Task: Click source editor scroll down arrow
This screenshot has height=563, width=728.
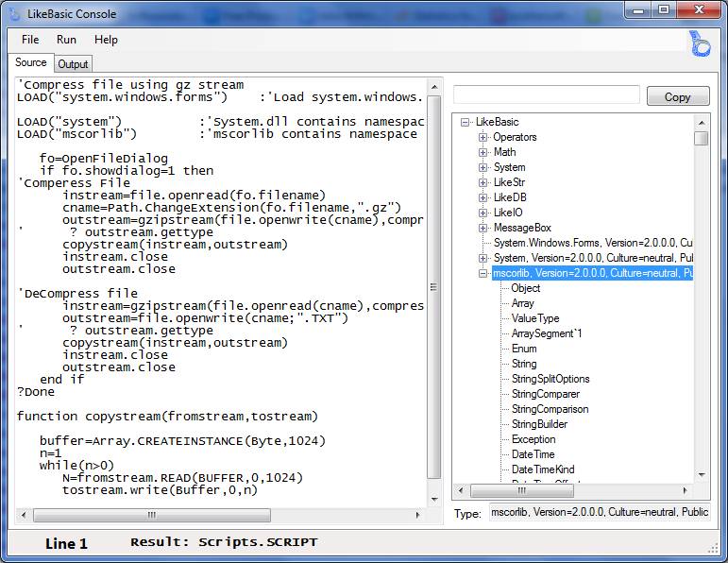Action: 434,500
